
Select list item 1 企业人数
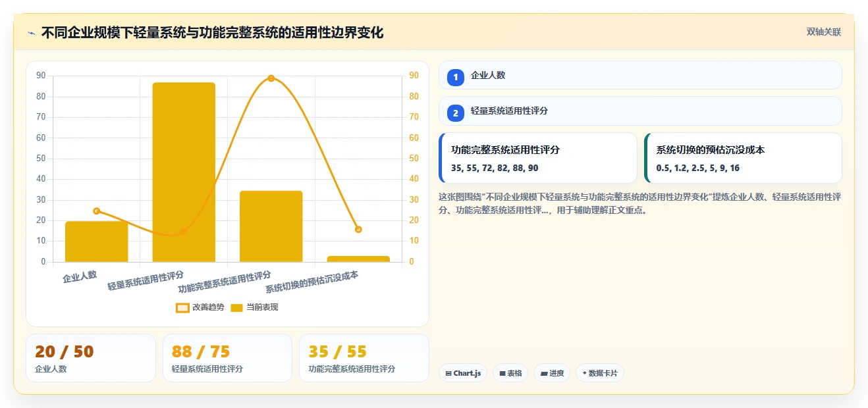pos(640,75)
